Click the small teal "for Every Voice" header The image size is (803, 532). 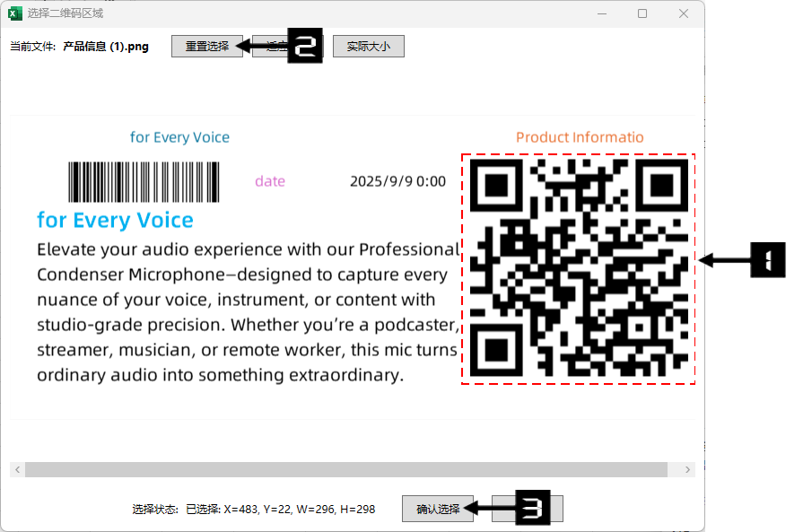[x=179, y=137]
